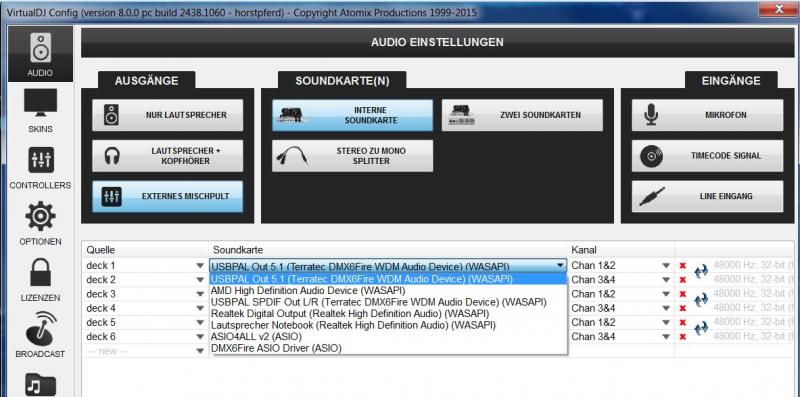800x397 pixels.
Task: Select the Stereo zu Mono Splitter option
Action: [x=352, y=156]
